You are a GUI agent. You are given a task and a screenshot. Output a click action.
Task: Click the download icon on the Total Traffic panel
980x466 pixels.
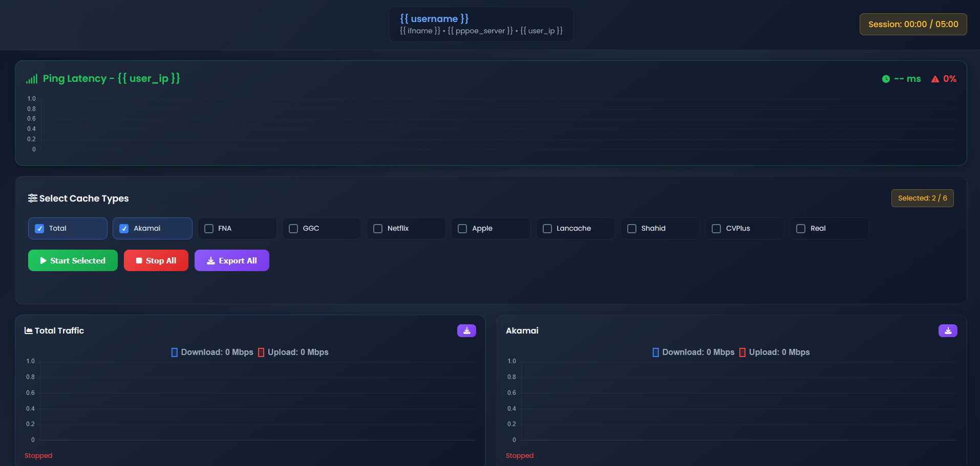click(x=466, y=330)
